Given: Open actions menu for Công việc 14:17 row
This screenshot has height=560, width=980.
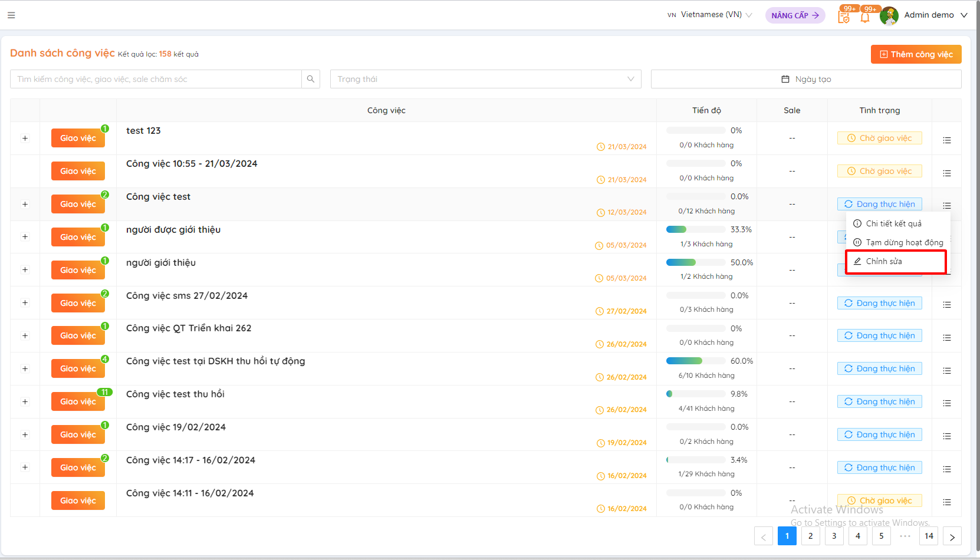Looking at the screenshot, I should [x=947, y=469].
